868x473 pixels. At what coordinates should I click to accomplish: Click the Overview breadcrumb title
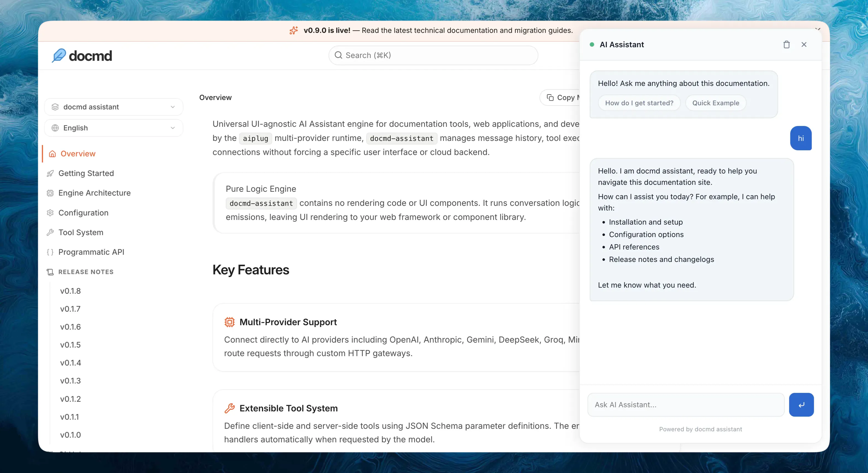point(215,98)
